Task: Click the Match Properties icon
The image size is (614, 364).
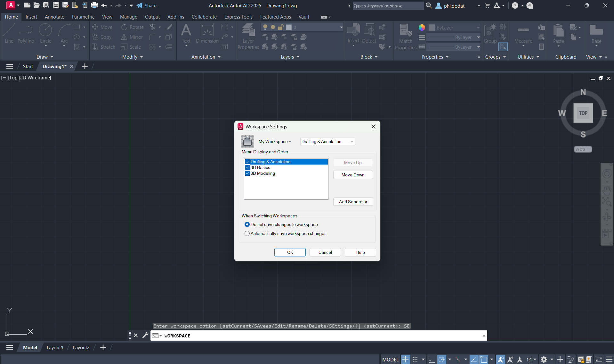Action: pyautogui.click(x=406, y=36)
